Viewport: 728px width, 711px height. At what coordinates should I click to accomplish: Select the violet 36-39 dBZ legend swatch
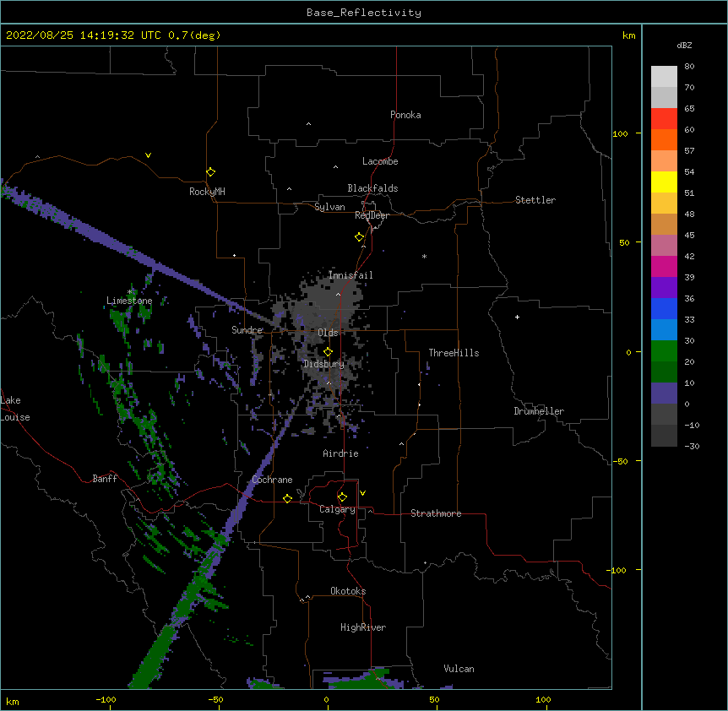[664, 288]
